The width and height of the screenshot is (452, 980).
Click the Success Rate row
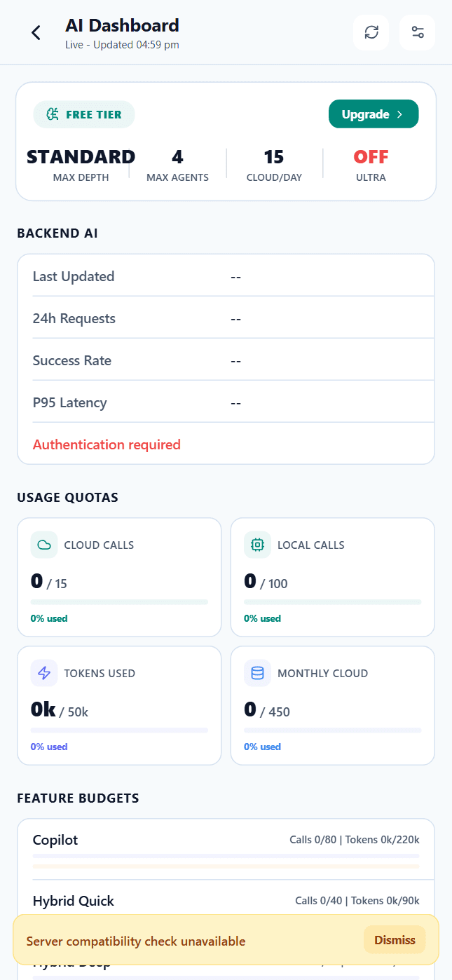click(226, 360)
